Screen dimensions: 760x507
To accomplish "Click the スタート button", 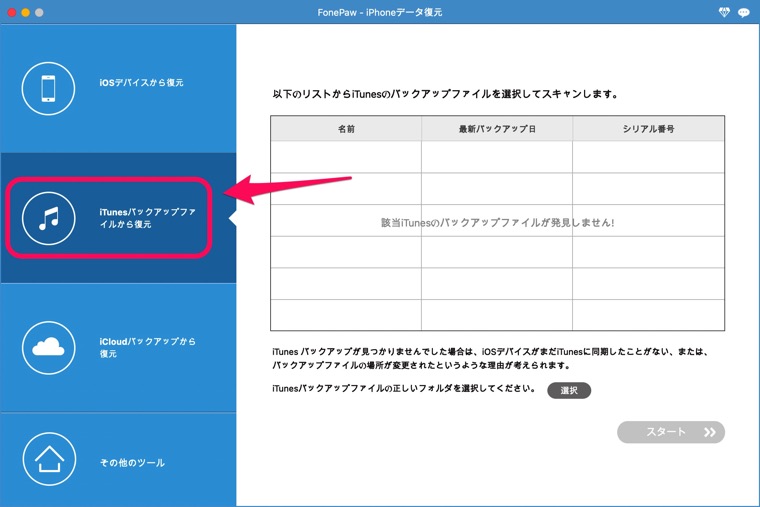I will click(x=671, y=432).
